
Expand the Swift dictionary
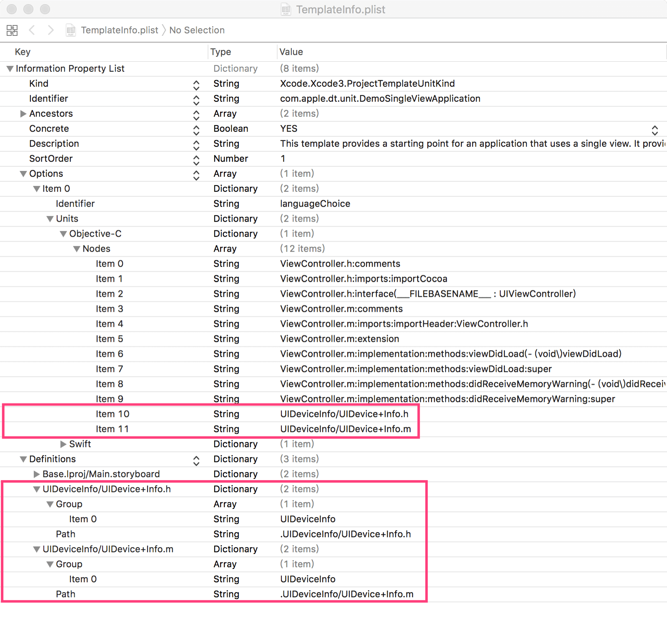pyautogui.click(x=63, y=444)
